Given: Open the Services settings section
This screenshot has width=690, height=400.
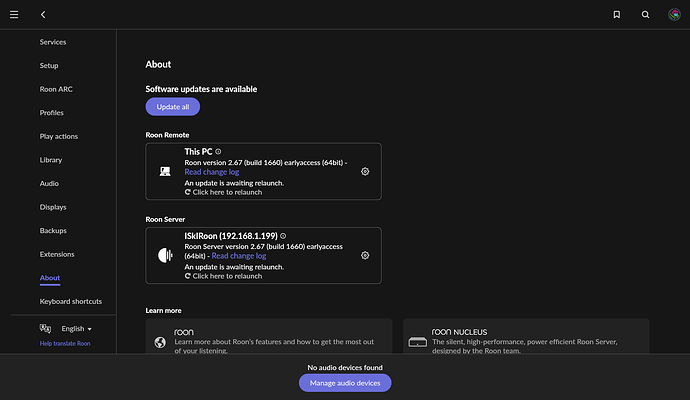Looking at the screenshot, I should click(x=53, y=42).
